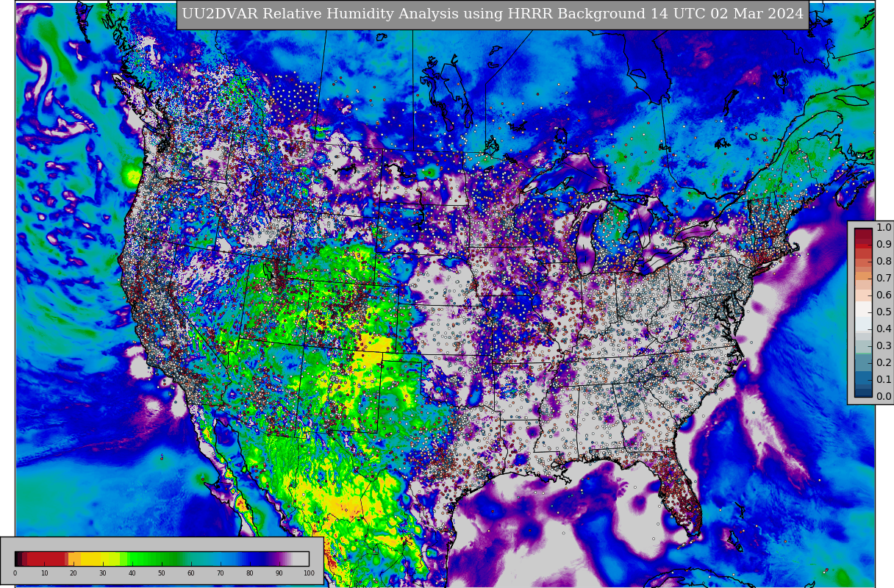Click the '100' label under humidity colorbar
The height and width of the screenshot is (588, 894).
[x=309, y=573]
